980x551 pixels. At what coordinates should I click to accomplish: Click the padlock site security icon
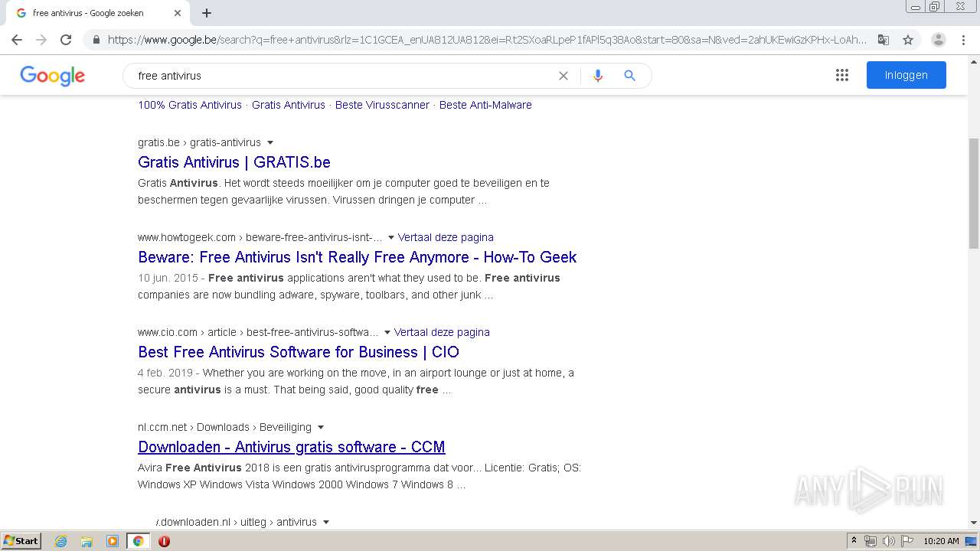click(x=96, y=40)
